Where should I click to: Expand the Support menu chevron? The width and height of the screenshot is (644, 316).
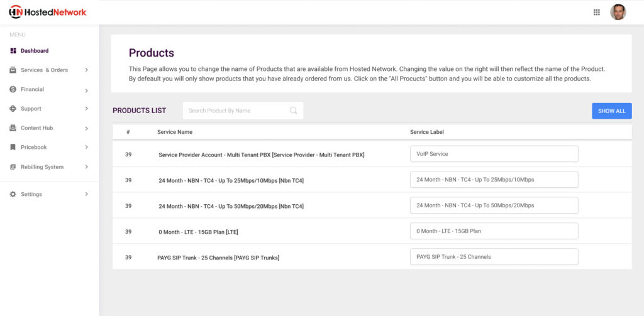pos(87,109)
